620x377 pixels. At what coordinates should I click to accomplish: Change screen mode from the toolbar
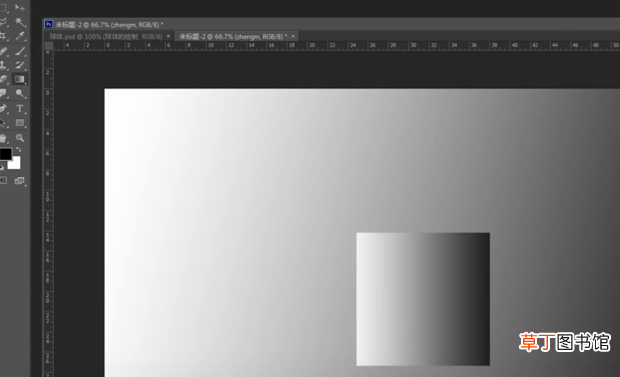click(x=19, y=181)
